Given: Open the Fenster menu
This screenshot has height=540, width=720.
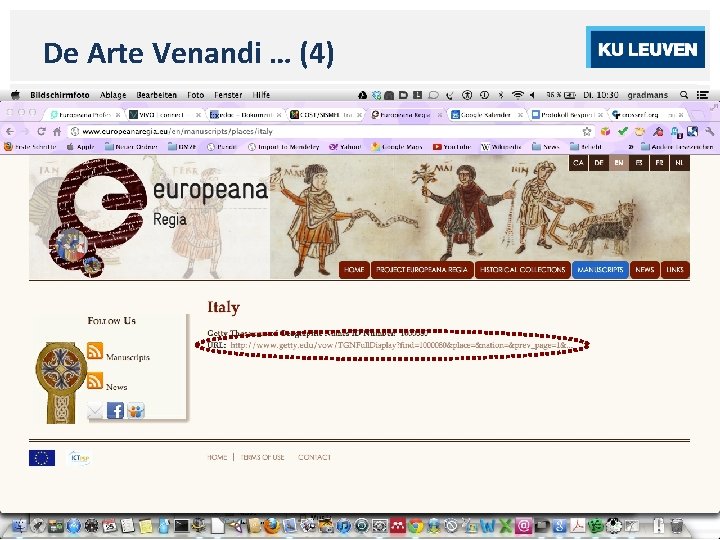Looking at the screenshot, I should 228,95.
